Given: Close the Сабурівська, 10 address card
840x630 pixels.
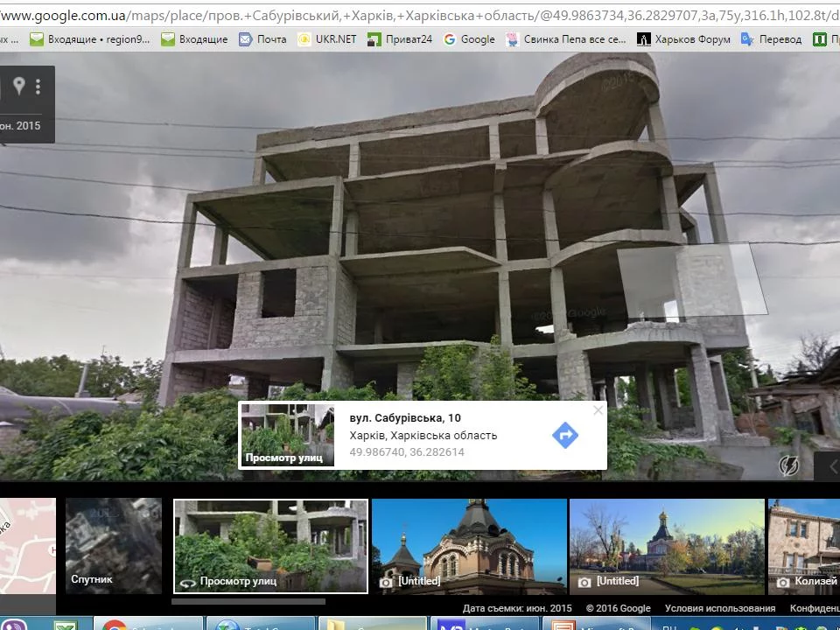Looking at the screenshot, I should (x=598, y=410).
